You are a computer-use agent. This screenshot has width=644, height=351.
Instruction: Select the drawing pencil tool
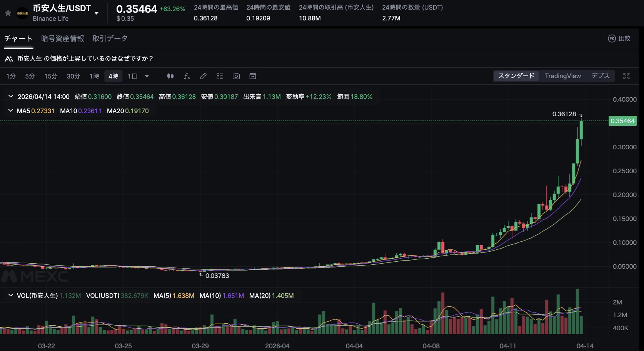tap(204, 76)
